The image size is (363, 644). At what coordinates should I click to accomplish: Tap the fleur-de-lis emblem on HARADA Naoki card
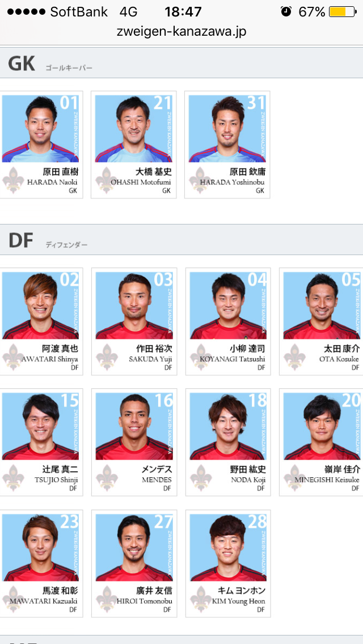13,180
